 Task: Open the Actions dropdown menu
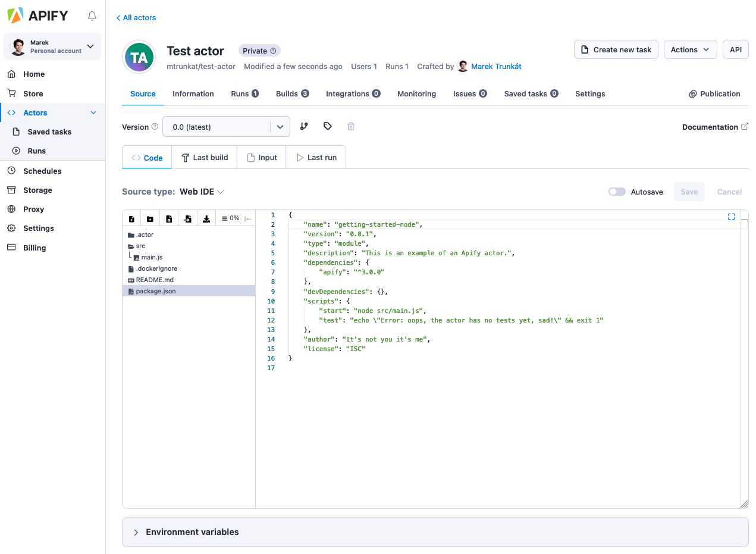click(x=690, y=49)
